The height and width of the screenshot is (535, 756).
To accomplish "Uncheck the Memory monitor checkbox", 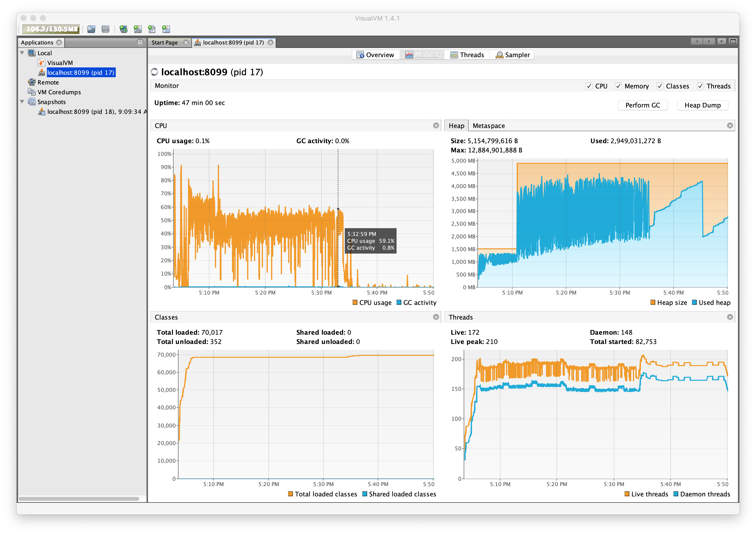I will click(618, 86).
